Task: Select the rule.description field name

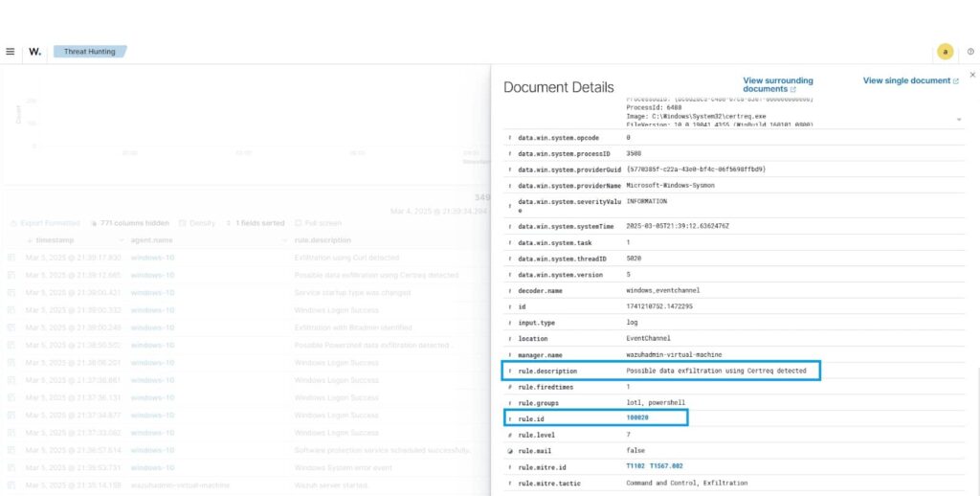Action: point(546,372)
